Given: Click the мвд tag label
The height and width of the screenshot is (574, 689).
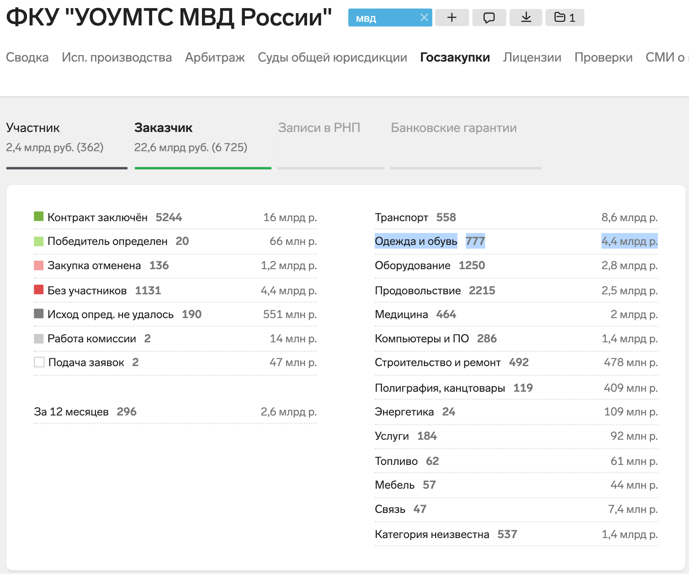Looking at the screenshot, I should [x=366, y=18].
